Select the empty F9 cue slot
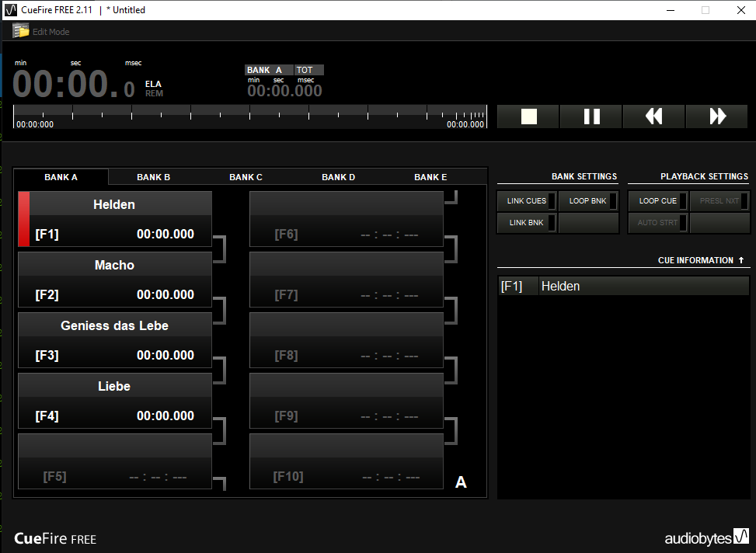 click(x=347, y=401)
